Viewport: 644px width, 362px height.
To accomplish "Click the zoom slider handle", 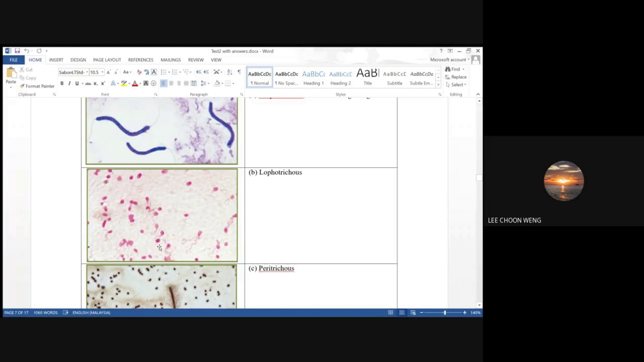I will coord(444,313).
